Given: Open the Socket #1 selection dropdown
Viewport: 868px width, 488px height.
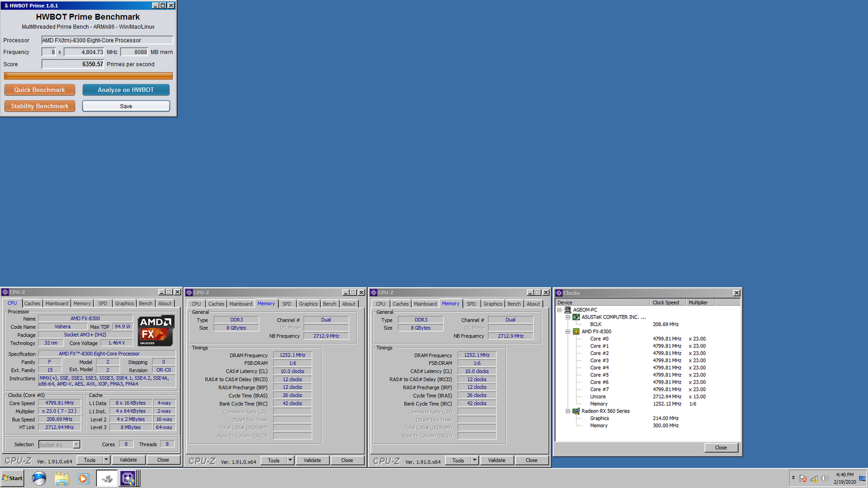Looking at the screenshot, I should coord(76,445).
